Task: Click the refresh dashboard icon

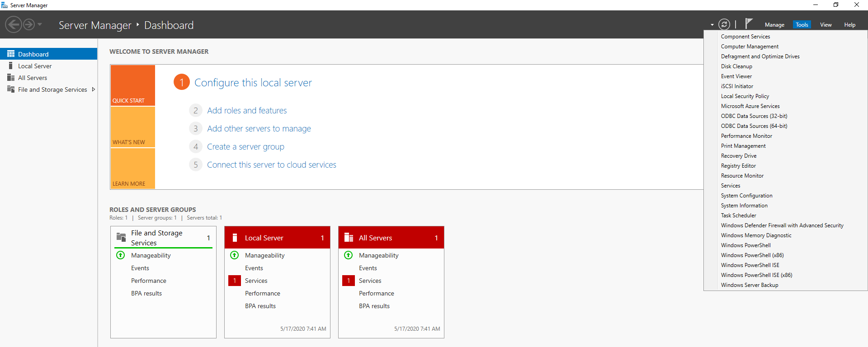Action: (724, 24)
